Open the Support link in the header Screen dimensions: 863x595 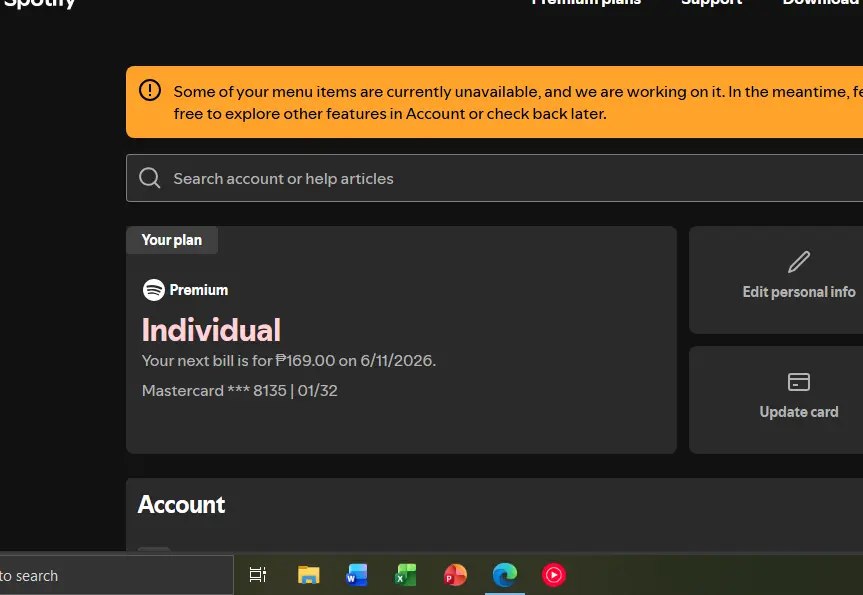(712, 3)
